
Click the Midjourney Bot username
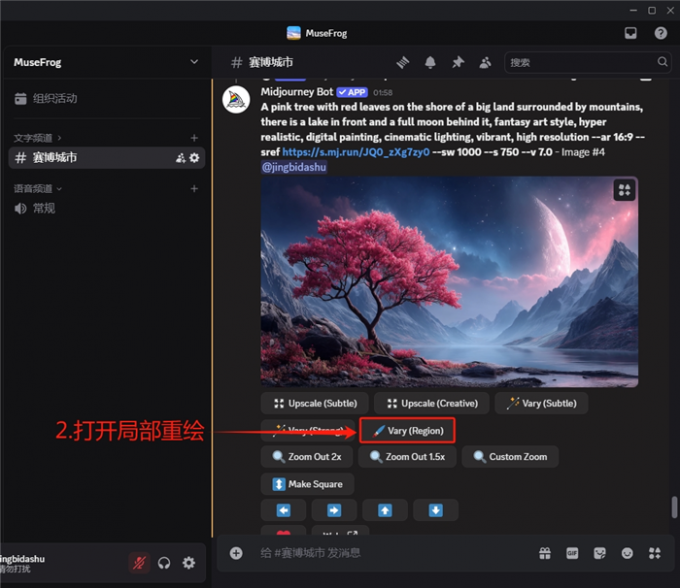pos(297,92)
